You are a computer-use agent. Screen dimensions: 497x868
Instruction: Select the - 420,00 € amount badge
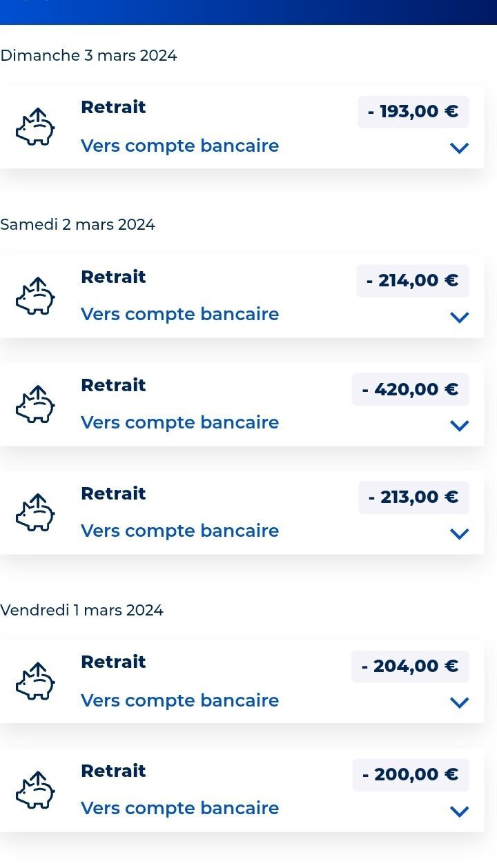click(x=410, y=389)
